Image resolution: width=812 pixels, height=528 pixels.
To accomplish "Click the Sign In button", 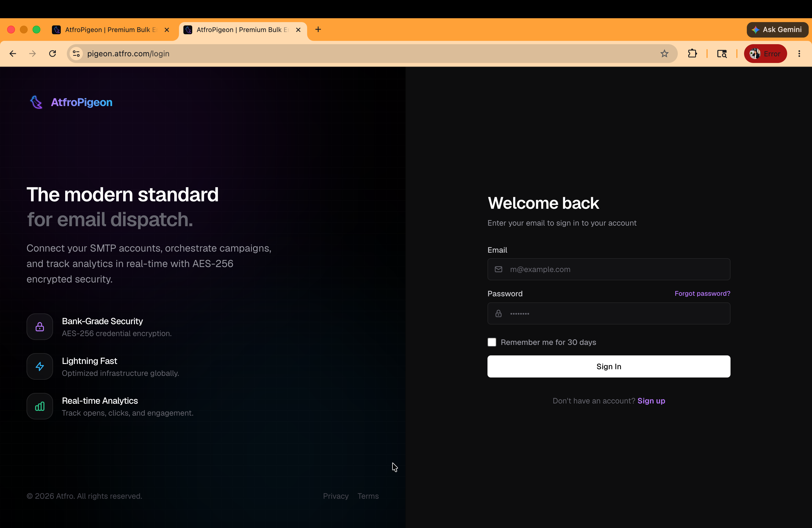I will 609,366.
